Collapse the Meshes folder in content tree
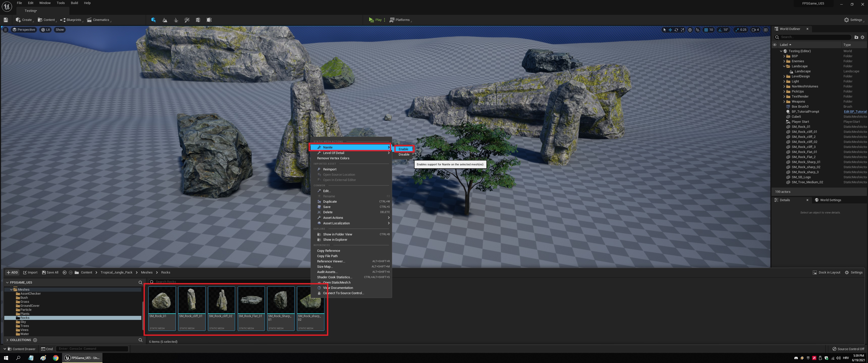868x363 pixels. click(11, 289)
